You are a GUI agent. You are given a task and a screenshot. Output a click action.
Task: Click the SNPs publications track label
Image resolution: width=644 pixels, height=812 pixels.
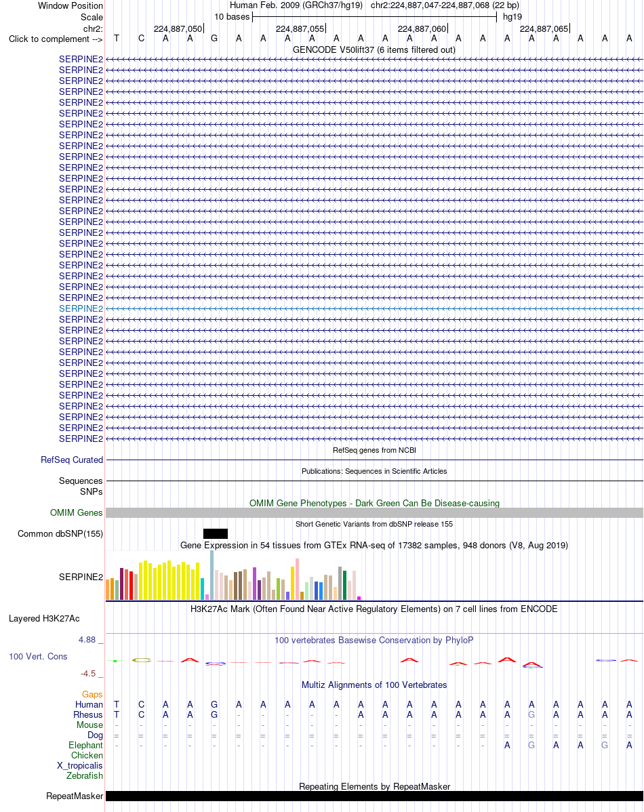coord(92,491)
